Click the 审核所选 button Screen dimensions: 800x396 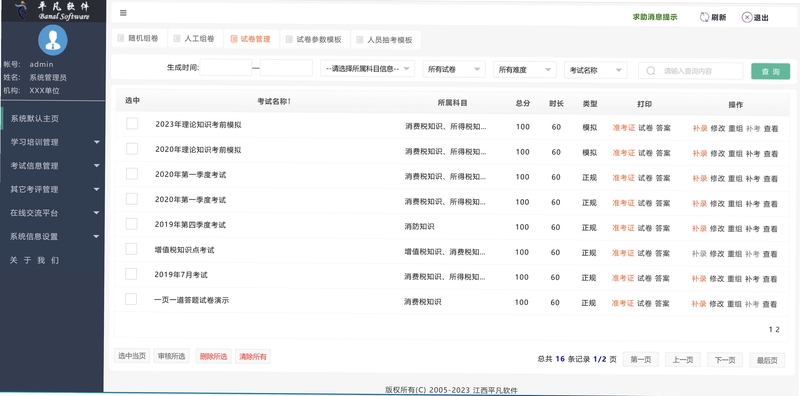(x=171, y=356)
